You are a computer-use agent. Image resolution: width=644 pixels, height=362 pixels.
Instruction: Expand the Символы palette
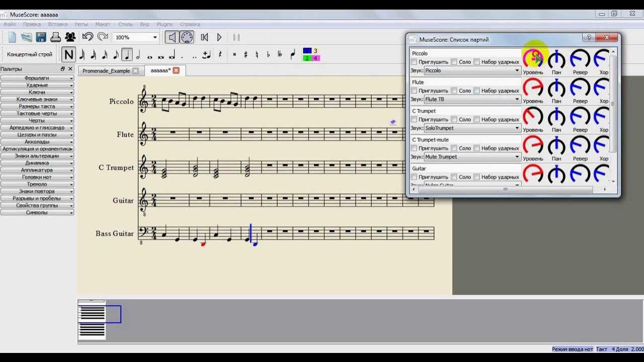click(37, 212)
